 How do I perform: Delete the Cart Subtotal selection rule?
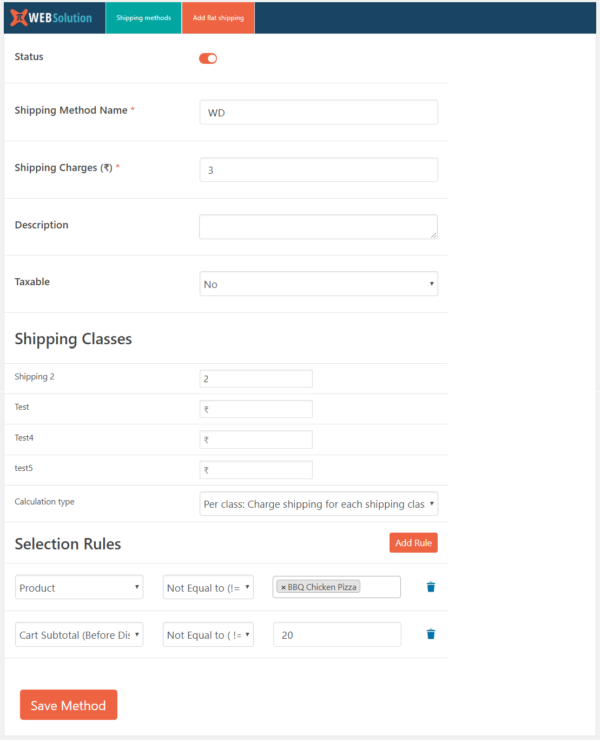(430, 634)
